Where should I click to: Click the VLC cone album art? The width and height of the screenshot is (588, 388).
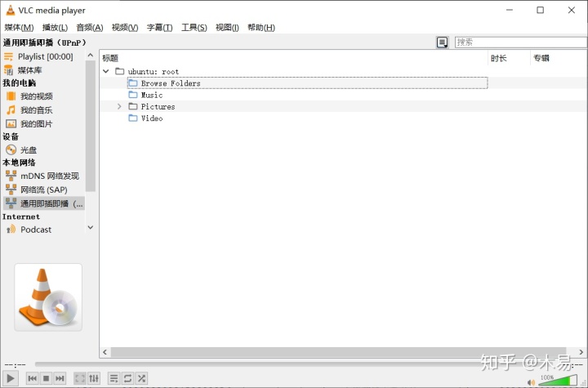point(48,297)
